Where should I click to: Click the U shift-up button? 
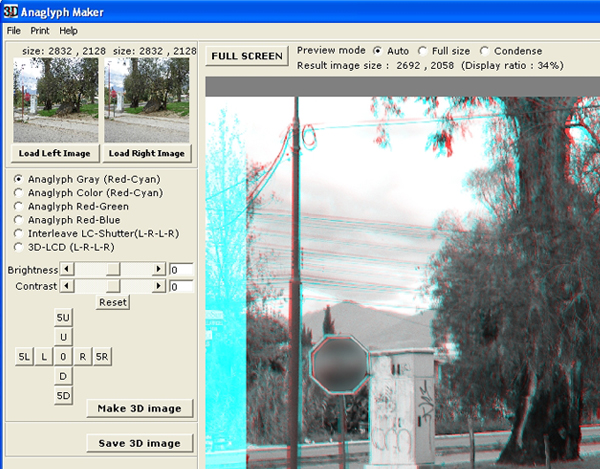click(x=64, y=337)
